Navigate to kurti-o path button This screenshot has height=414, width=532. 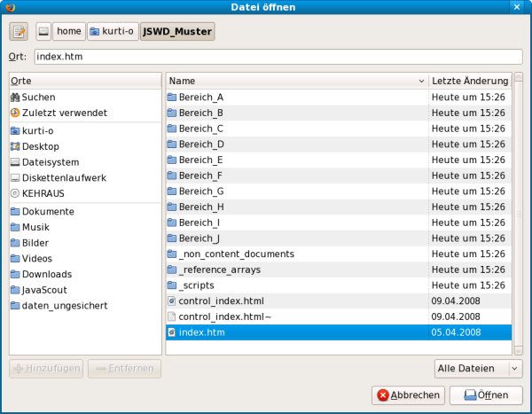(111, 32)
